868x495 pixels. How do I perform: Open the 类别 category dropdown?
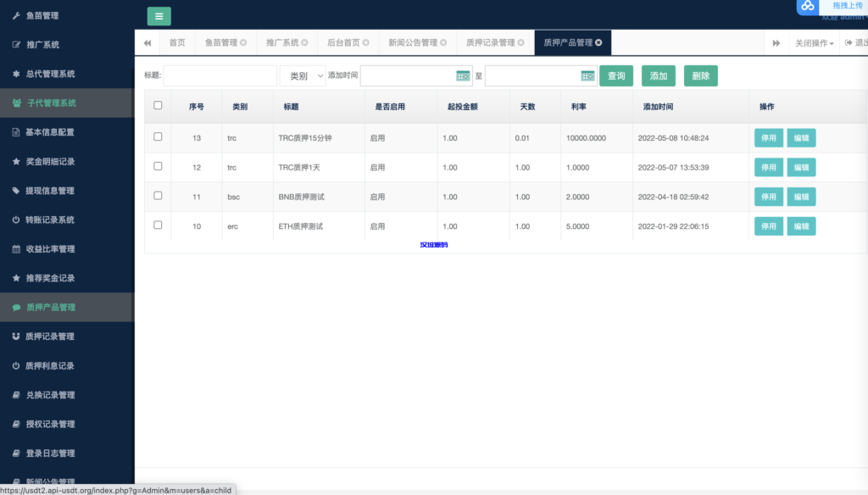[303, 75]
